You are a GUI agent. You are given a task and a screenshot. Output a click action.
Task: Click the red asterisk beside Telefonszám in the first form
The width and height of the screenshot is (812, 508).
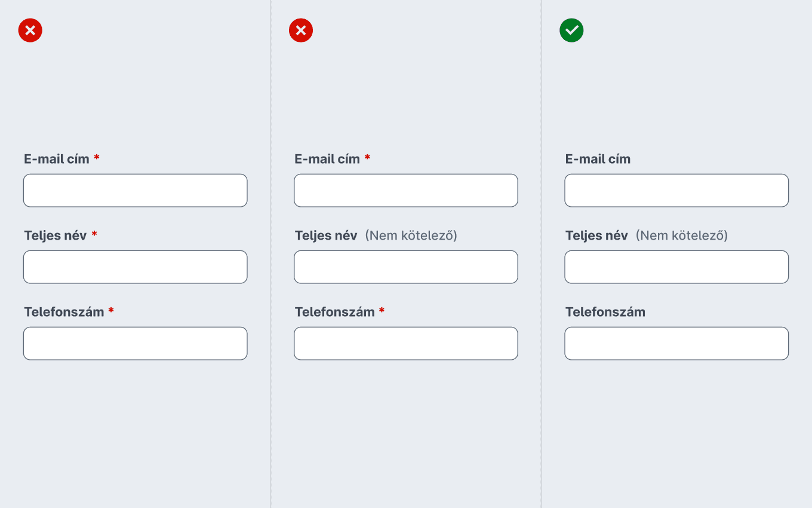tap(111, 310)
